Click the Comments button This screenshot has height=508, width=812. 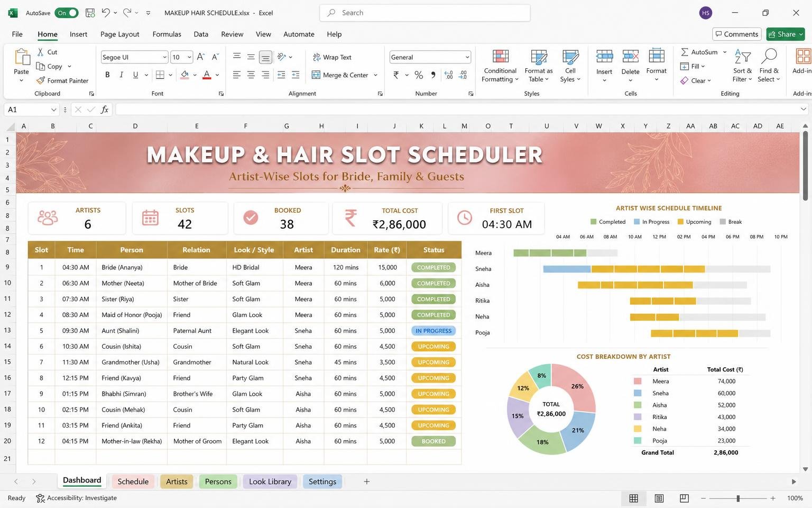(737, 34)
